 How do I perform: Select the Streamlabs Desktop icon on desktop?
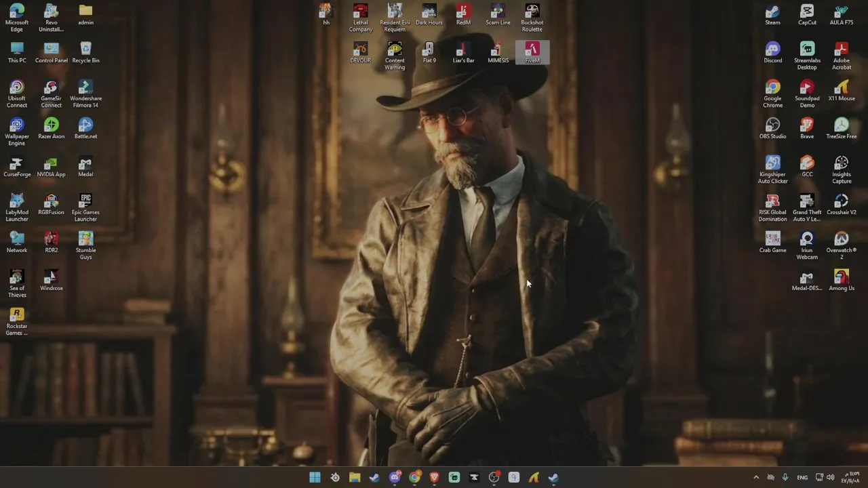coord(807,56)
